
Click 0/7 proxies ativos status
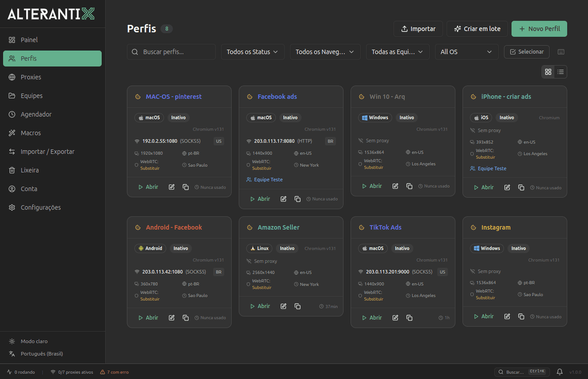(x=72, y=372)
